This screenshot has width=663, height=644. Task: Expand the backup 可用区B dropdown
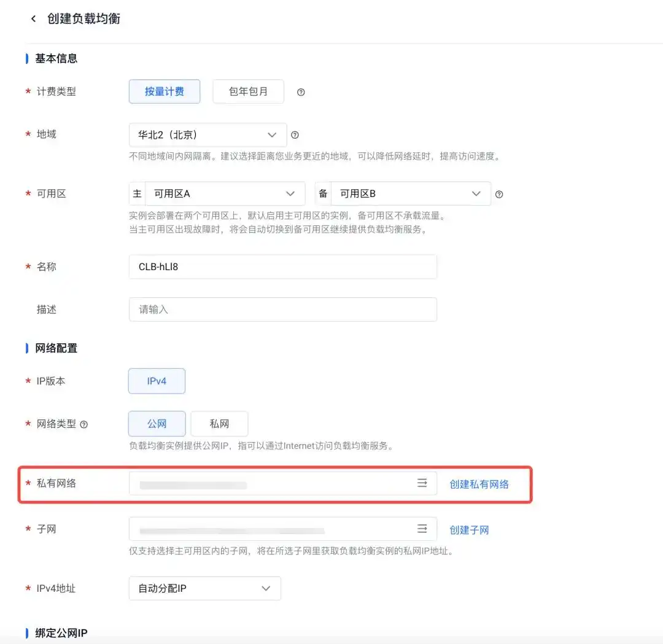[x=411, y=193]
